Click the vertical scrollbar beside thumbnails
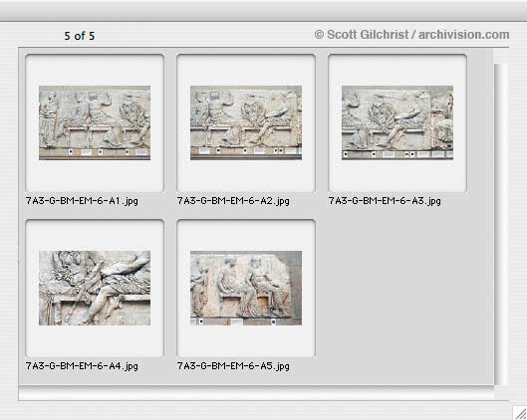This screenshot has width=527, height=420. pyautogui.click(x=500, y=224)
